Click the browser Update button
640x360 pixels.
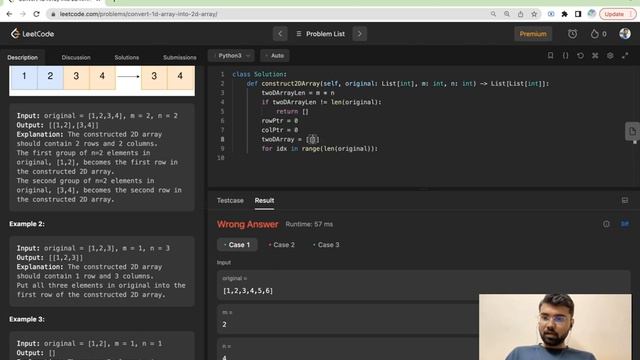pyautogui.click(x=617, y=14)
